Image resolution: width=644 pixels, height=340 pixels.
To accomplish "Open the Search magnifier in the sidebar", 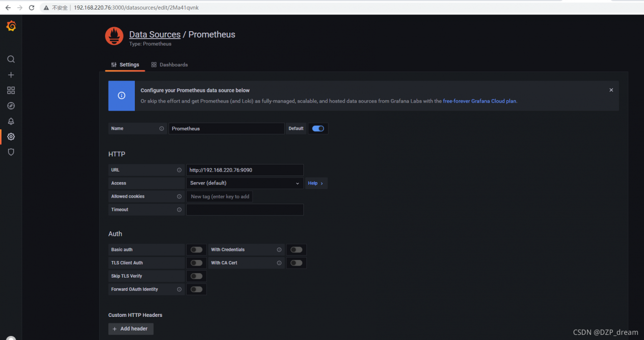I will 11,59.
